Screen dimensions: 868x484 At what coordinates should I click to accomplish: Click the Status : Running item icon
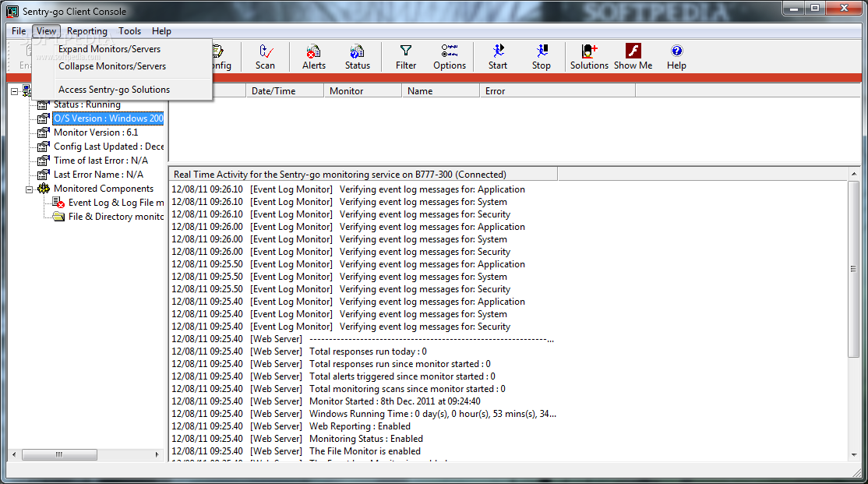pyautogui.click(x=43, y=104)
